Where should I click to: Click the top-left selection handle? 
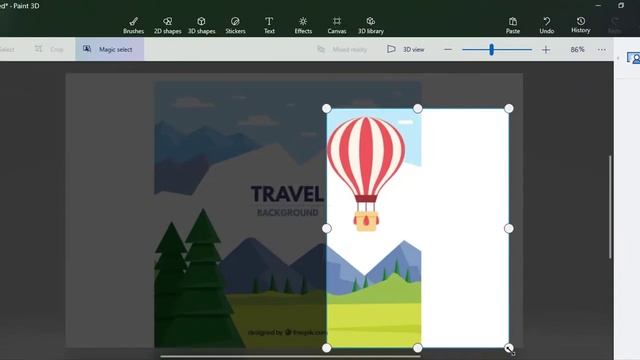coord(327,108)
